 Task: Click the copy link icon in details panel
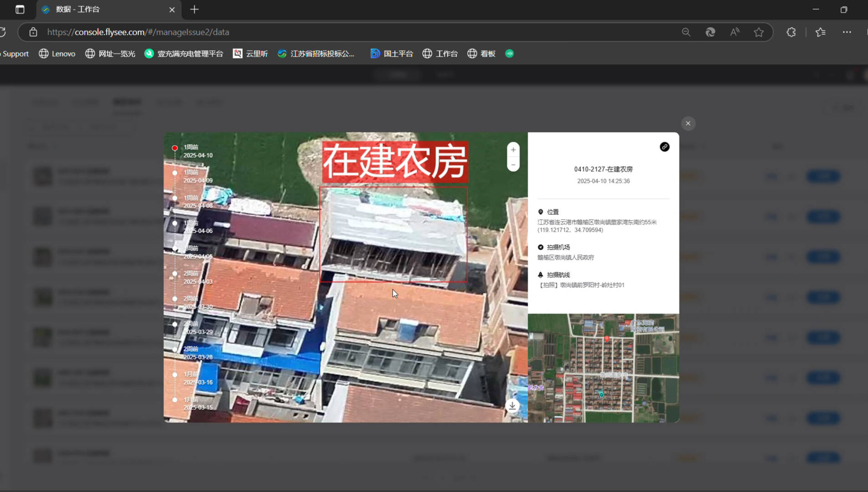tap(664, 147)
